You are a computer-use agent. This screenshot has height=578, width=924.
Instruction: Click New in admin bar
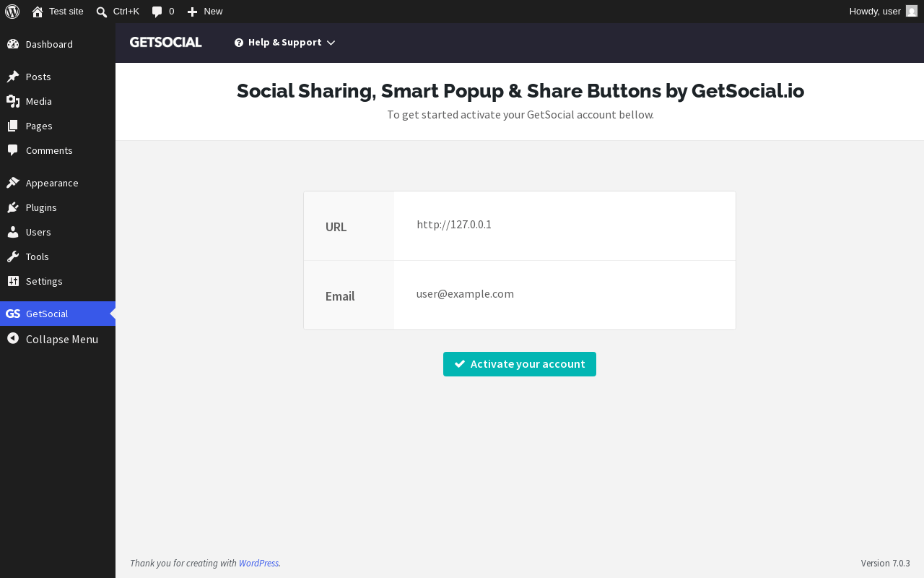pos(213,12)
